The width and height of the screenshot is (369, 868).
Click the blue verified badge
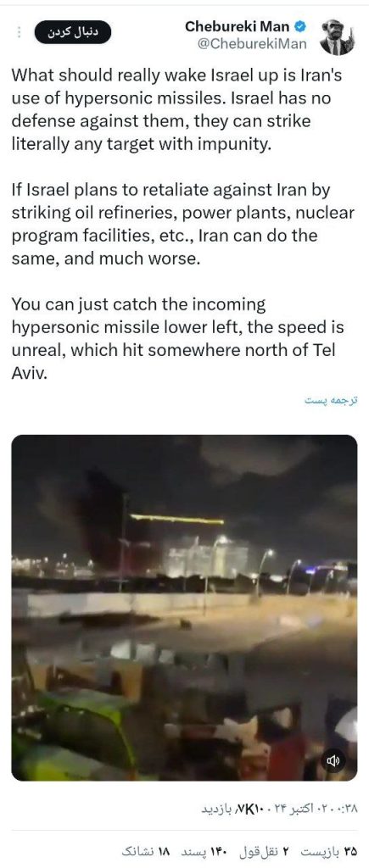point(300,26)
